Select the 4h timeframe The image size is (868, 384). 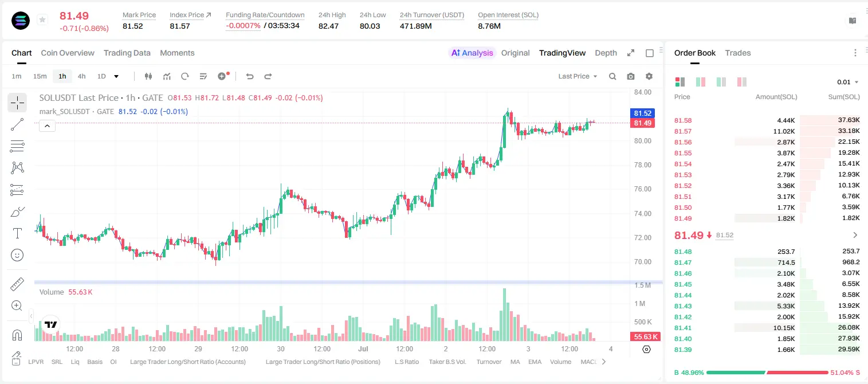81,76
